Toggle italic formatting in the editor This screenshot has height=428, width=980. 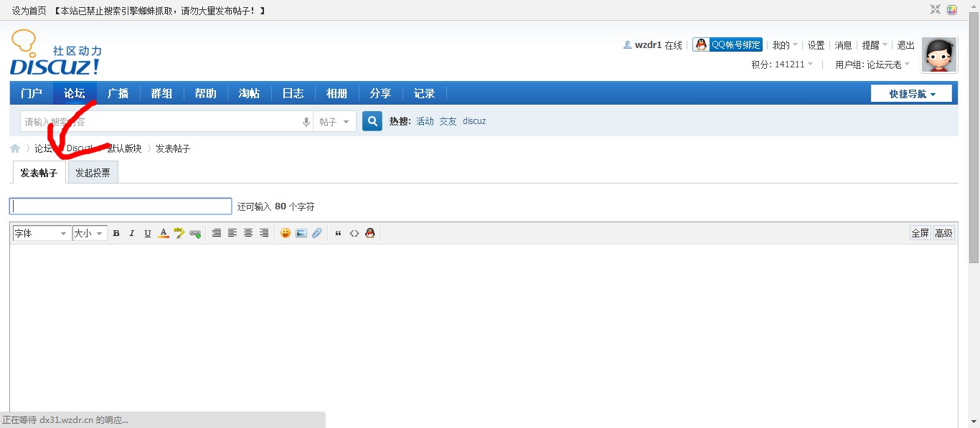(x=132, y=233)
